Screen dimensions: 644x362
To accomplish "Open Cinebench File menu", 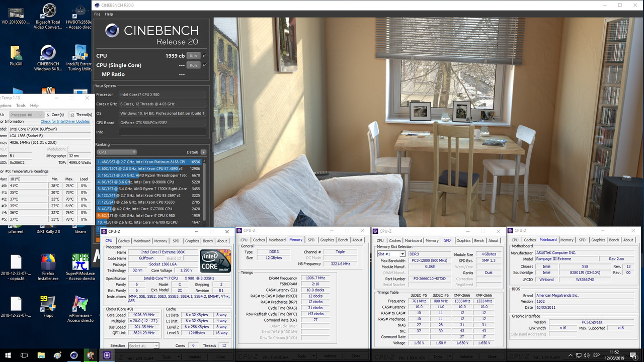I will [97, 14].
